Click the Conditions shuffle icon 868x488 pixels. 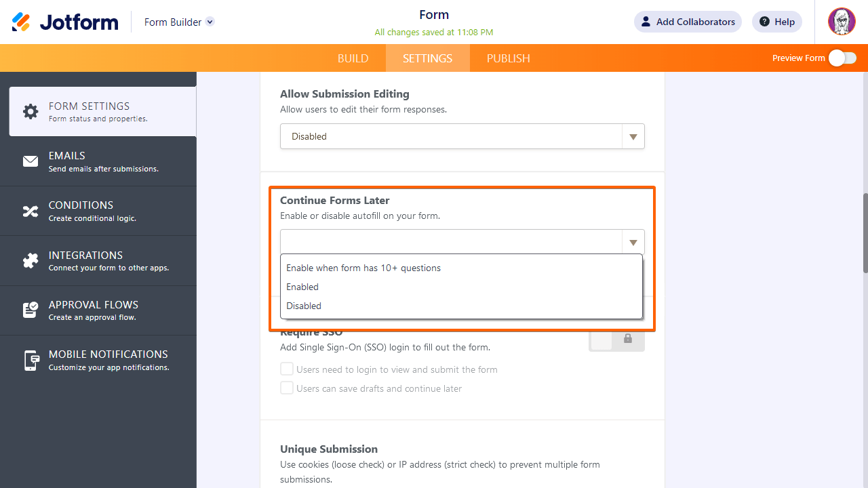coord(31,211)
